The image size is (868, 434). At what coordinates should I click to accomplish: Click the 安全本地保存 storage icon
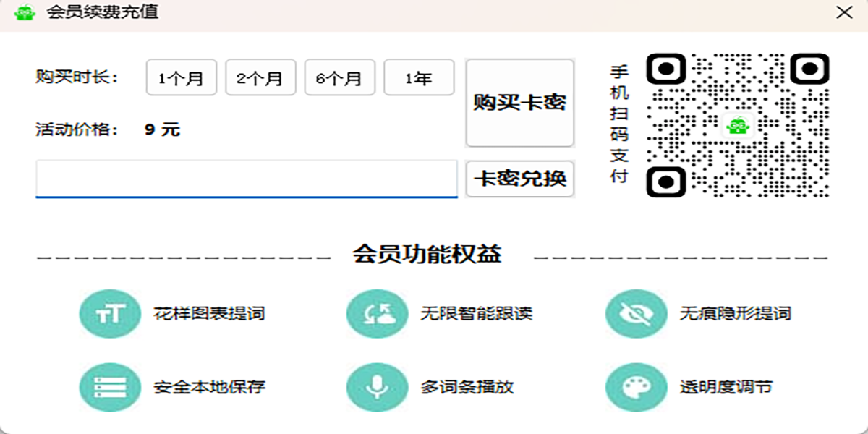(109, 388)
